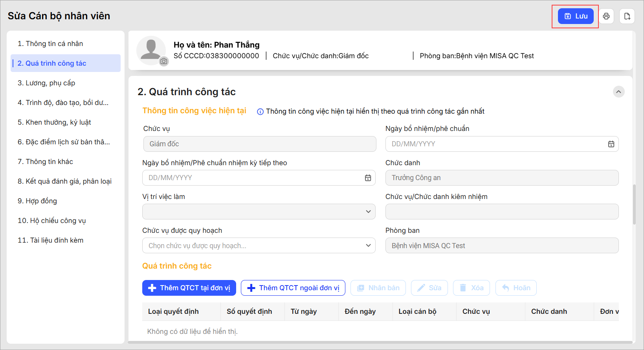Open calendar for nhiệm kỳ tiếp theo date
The image size is (644, 350).
pyautogui.click(x=368, y=178)
